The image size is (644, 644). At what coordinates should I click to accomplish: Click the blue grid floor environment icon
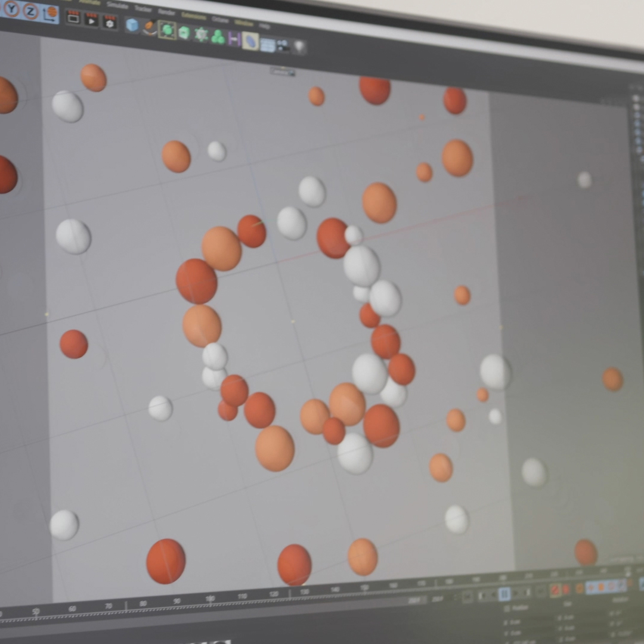click(x=267, y=44)
